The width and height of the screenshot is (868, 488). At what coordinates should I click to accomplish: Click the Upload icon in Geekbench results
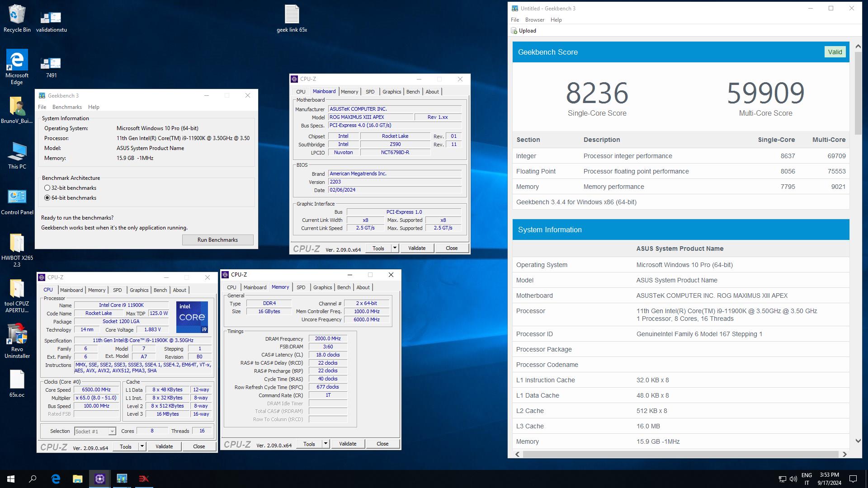click(x=514, y=31)
